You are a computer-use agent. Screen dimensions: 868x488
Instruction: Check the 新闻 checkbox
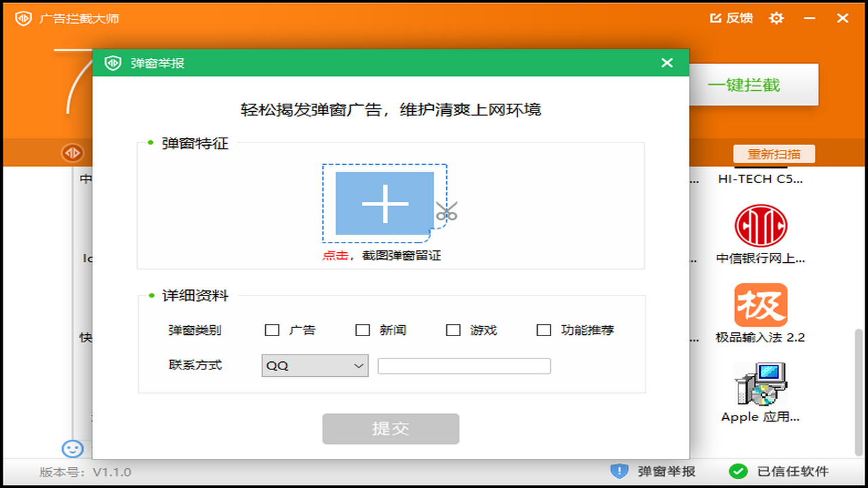pyautogui.click(x=362, y=330)
